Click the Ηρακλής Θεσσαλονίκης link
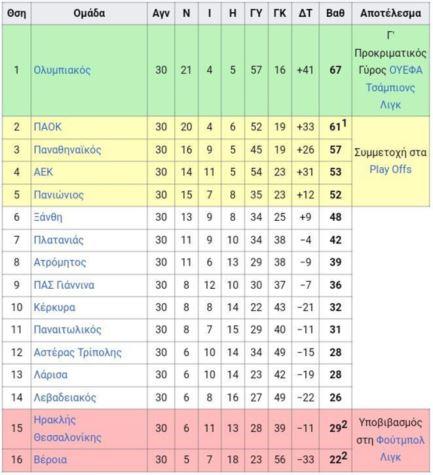Image resolution: width=433 pixels, height=475 pixels. coord(67,428)
